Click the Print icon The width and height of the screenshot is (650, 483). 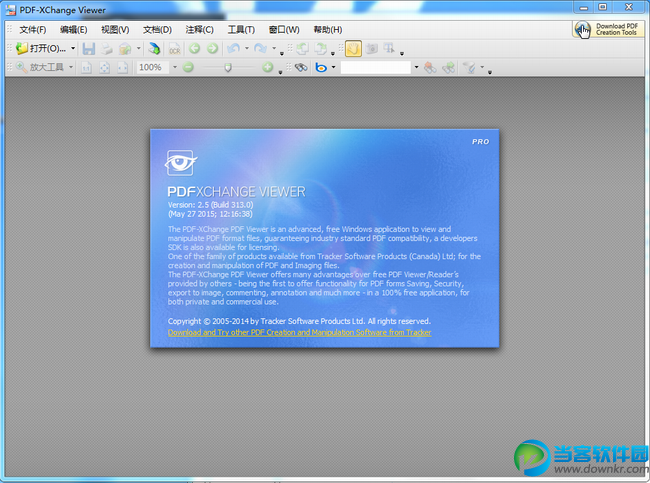(x=107, y=49)
